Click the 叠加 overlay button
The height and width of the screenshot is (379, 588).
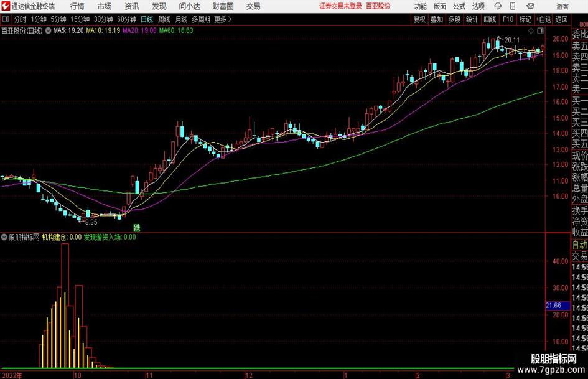(x=437, y=19)
